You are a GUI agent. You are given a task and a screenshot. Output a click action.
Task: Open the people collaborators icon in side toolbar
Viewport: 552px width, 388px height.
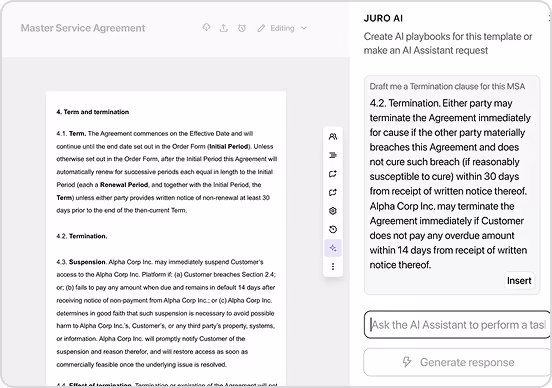tap(333, 137)
